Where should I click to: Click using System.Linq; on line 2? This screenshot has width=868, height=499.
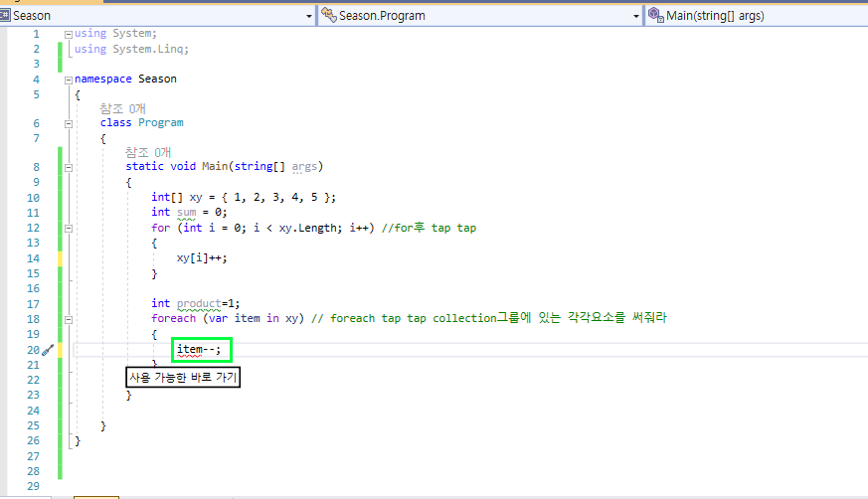point(132,49)
